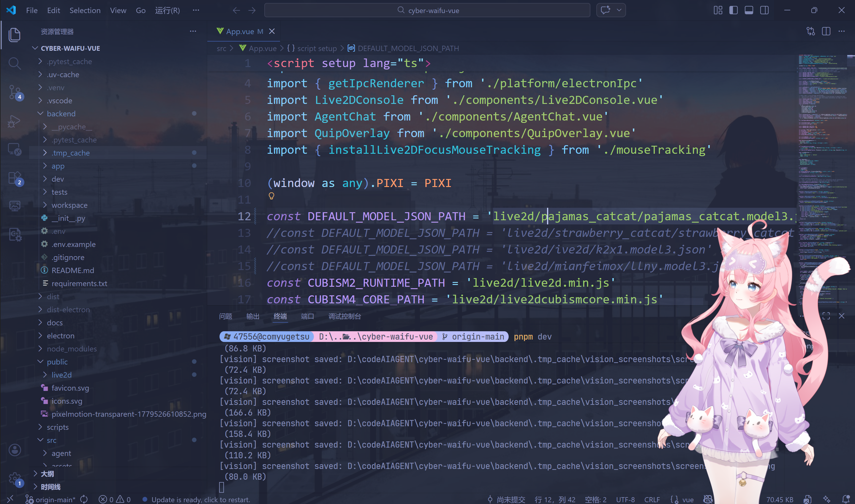Click the lightbulb code action icon
This screenshot has height=504, width=855.
coord(271,196)
